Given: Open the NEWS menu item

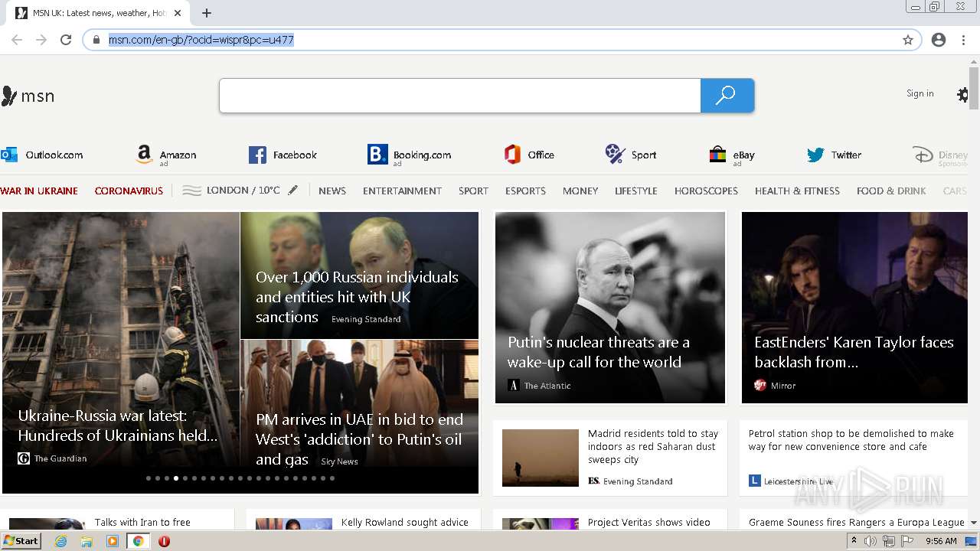Looking at the screenshot, I should [332, 191].
